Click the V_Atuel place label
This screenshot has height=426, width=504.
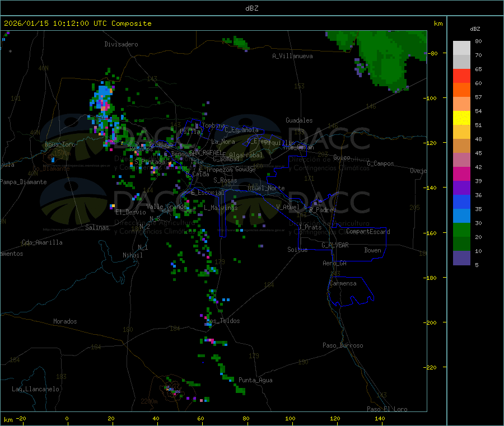288,207
